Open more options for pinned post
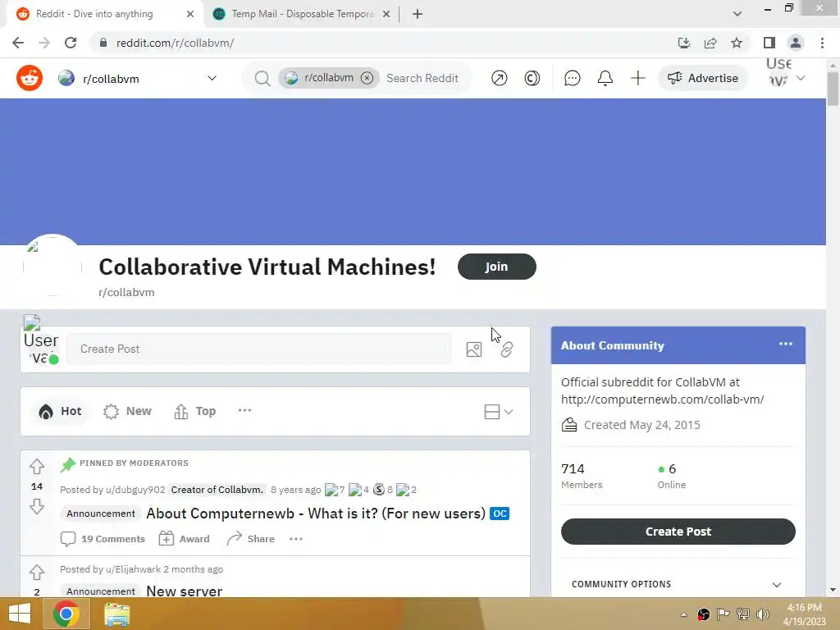This screenshot has width=840, height=630. (x=295, y=539)
